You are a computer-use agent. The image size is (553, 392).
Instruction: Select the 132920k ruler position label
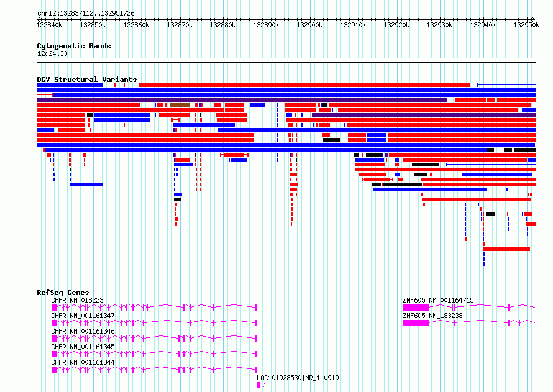tap(396, 25)
